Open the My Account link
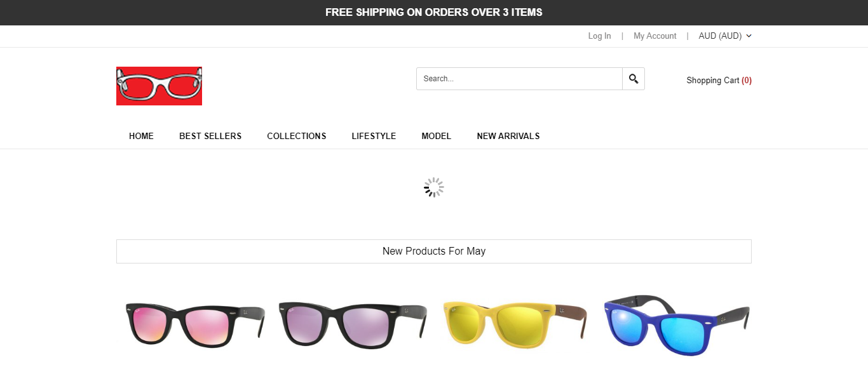868x367 pixels. point(654,36)
